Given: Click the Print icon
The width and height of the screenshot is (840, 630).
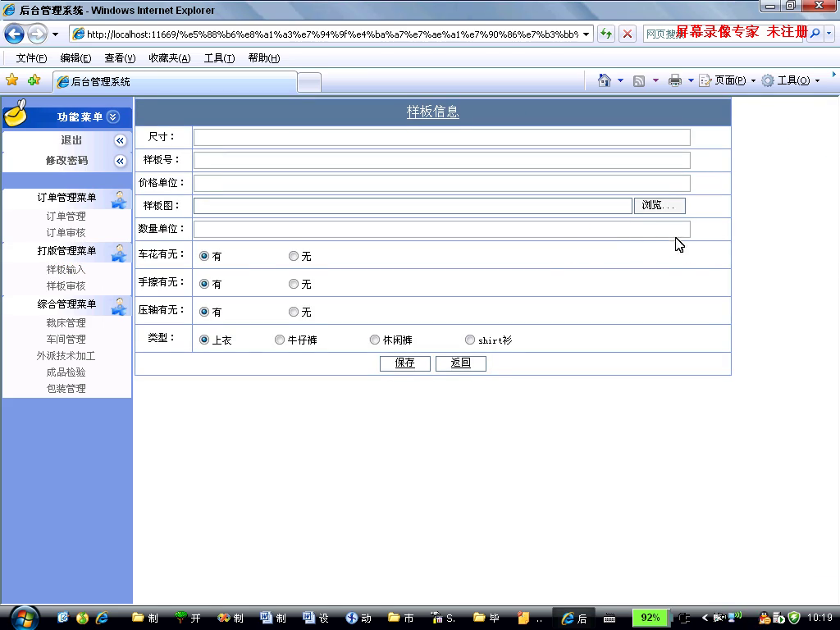Looking at the screenshot, I should pyautogui.click(x=675, y=81).
